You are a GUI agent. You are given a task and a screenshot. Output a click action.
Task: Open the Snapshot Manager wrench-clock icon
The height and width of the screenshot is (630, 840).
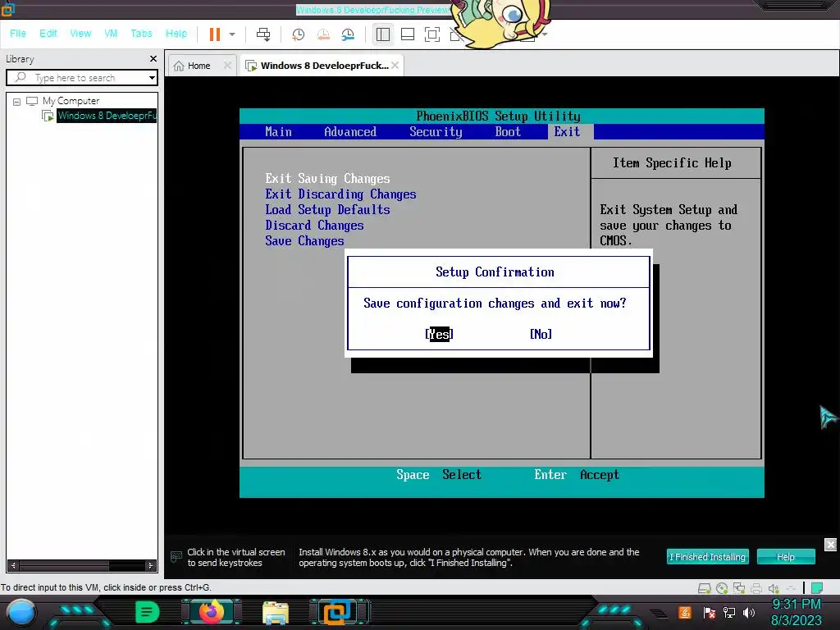coord(348,34)
